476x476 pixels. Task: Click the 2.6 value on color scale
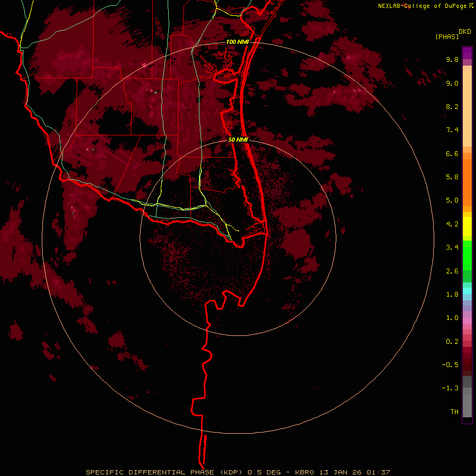(x=452, y=271)
